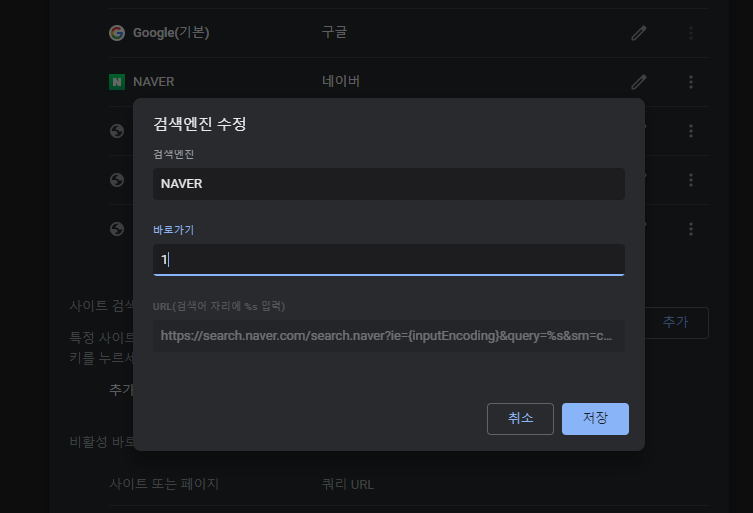
Task: Click the greyed URL field with search.naver.com
Action: 389,336
